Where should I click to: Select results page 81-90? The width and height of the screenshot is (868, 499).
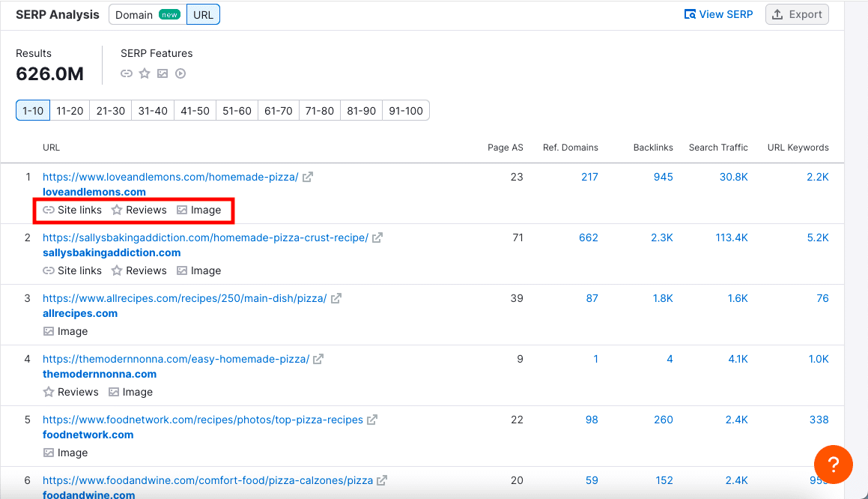[x=362, y=111]
